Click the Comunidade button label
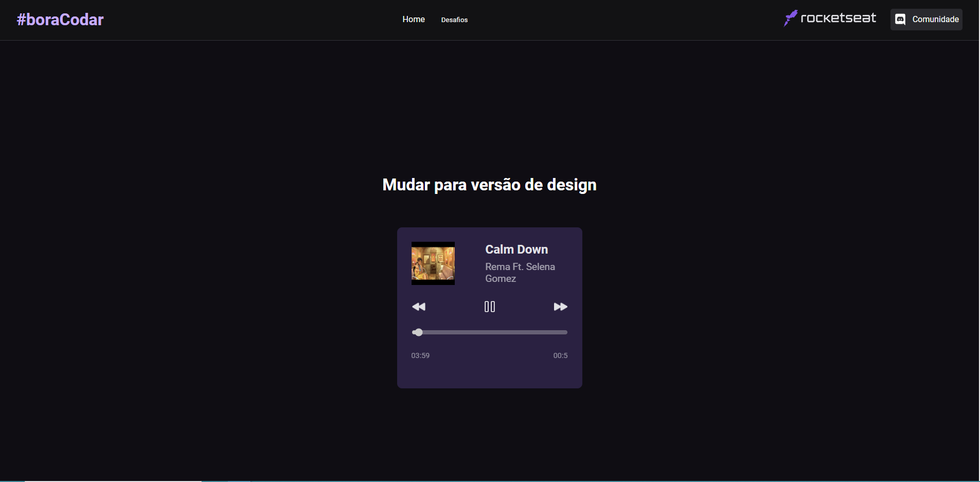Image resolution: width=980 pixels, height=482 pixels. (935, 19)
